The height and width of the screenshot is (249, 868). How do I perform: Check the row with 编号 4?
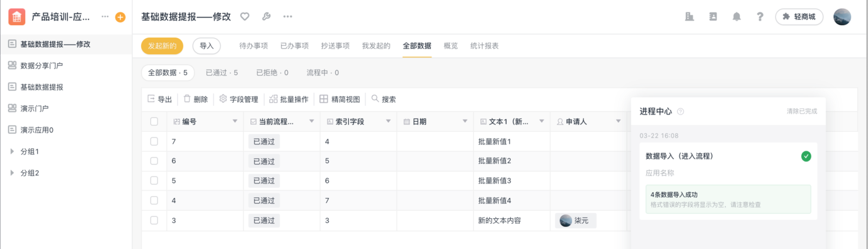pos(154,200)
